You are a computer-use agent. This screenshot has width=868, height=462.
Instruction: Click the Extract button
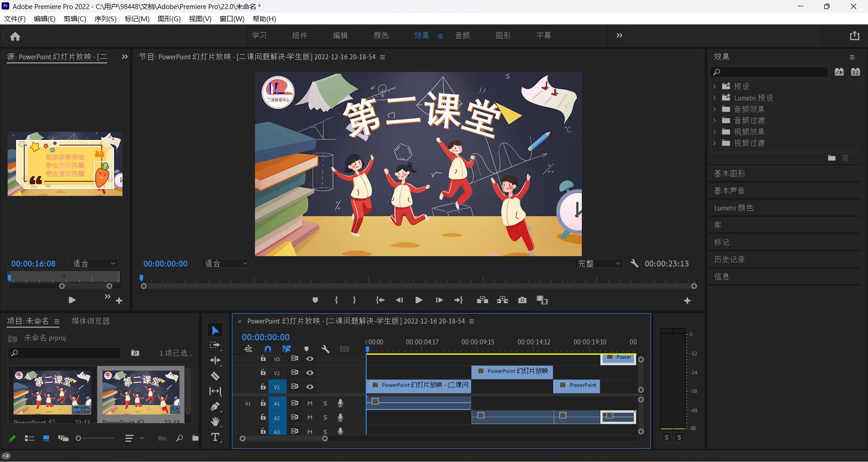[502, 300]
